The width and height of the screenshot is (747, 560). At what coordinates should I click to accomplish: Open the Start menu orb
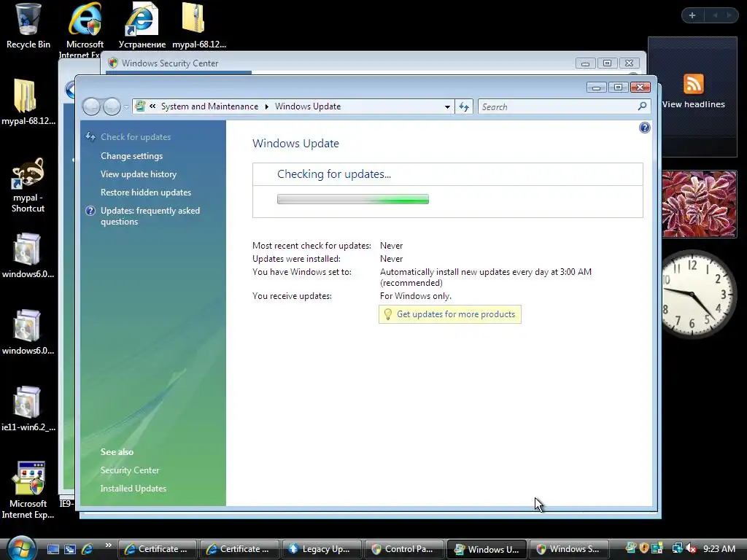[x=21, y=548]
